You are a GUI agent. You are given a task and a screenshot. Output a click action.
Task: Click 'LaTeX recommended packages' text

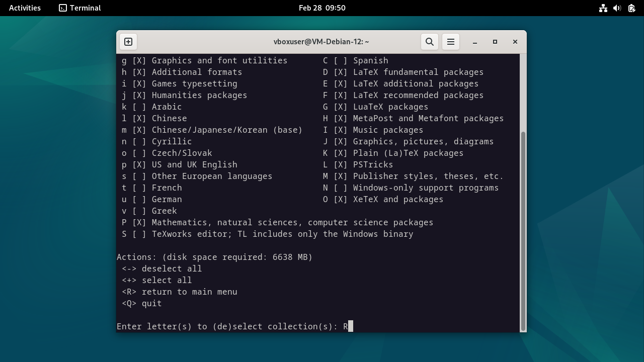(x=418, y=95)
